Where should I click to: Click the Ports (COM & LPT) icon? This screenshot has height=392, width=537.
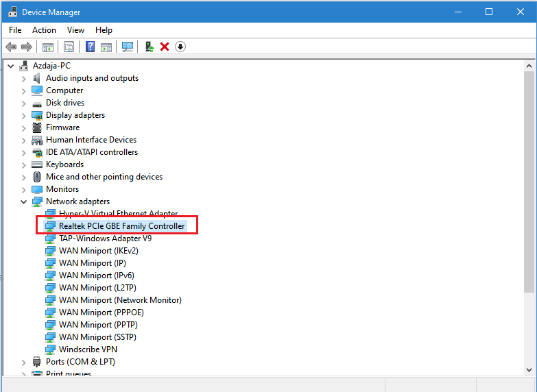click(x=36, y=362)
